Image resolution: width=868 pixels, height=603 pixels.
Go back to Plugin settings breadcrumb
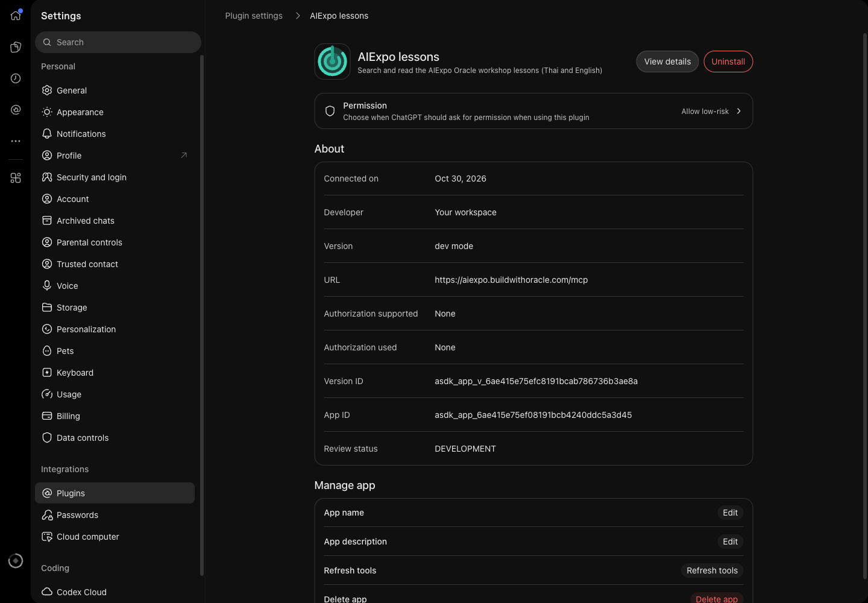254,16
